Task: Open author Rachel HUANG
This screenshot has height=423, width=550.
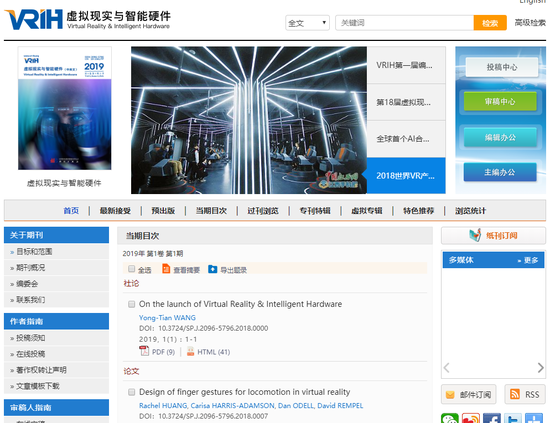Action: (x=163, y=406)
